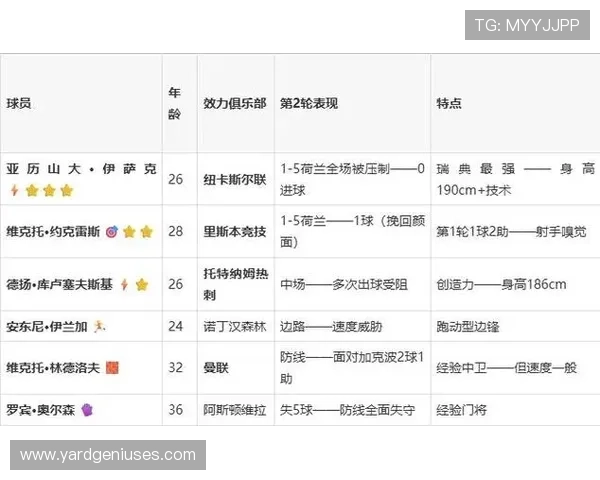Click age 36 in 阿斯顿维拉 row
The width and height of the screenshot is (600, 480).
pos(176,410)
